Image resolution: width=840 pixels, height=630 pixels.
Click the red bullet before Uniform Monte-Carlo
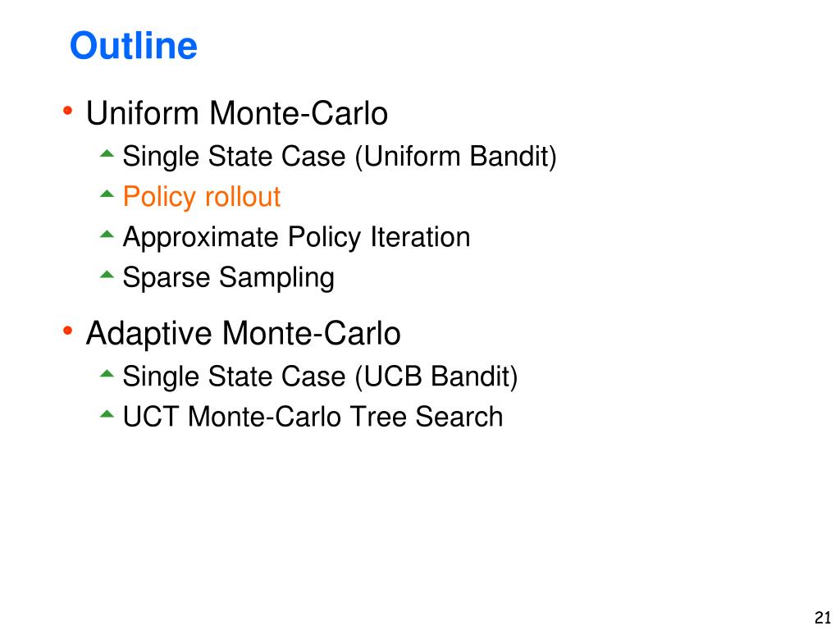[67, 112]
